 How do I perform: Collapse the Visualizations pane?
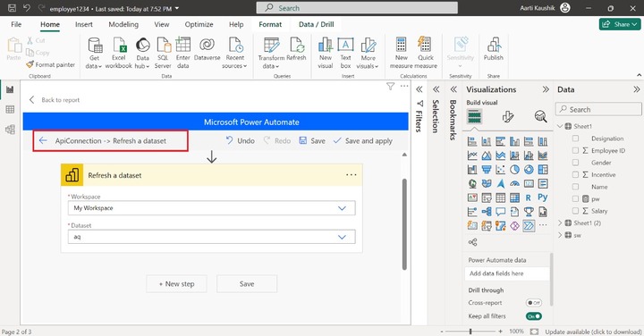pos(546,89)
